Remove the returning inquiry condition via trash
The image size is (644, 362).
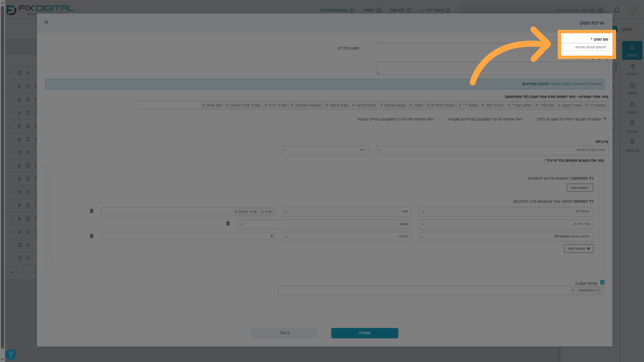(x=228, y=223)
